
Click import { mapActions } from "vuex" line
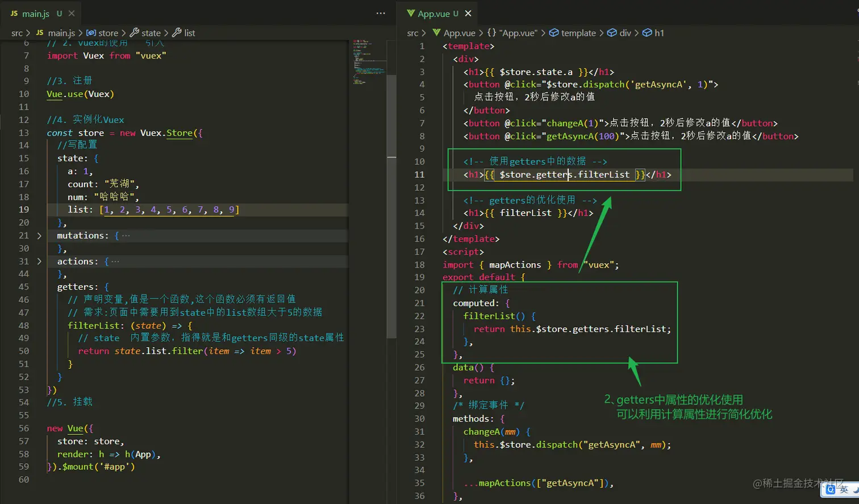[x=531, y=265]
